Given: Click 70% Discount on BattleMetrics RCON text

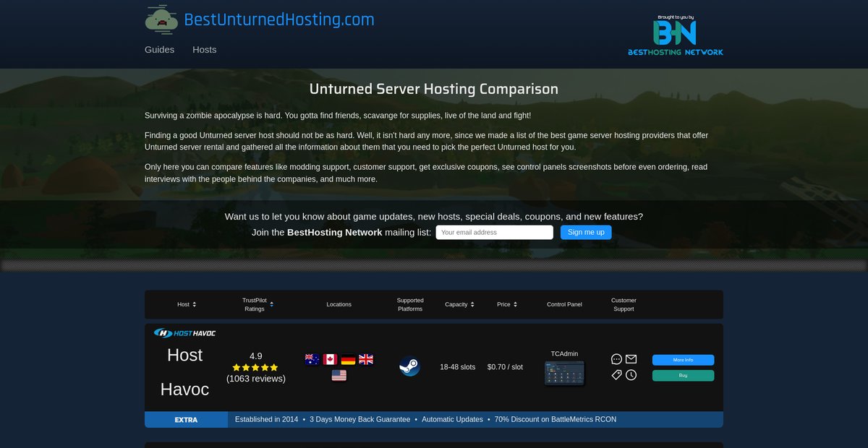Looking at the screenshot, I should pos(556,420).
